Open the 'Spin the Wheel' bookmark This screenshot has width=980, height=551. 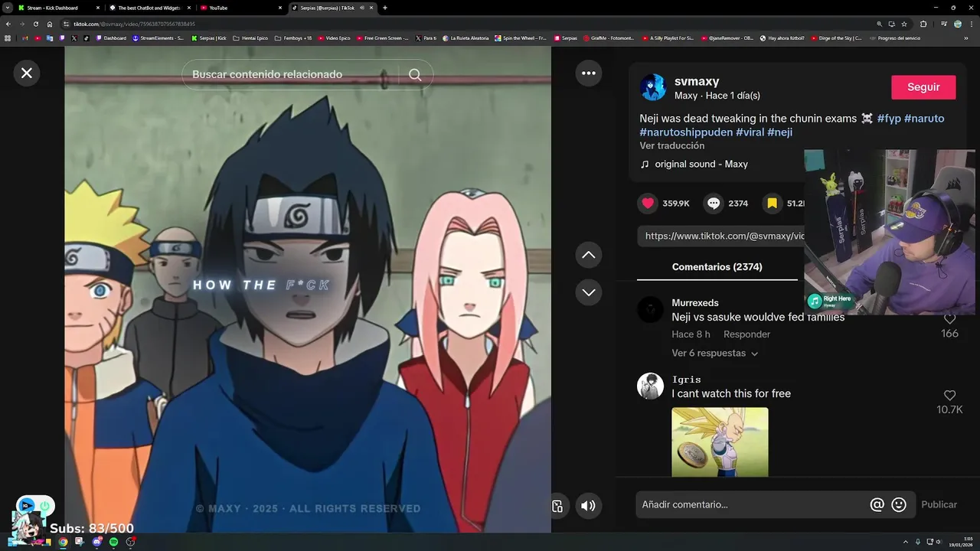(x=521, y=37)
